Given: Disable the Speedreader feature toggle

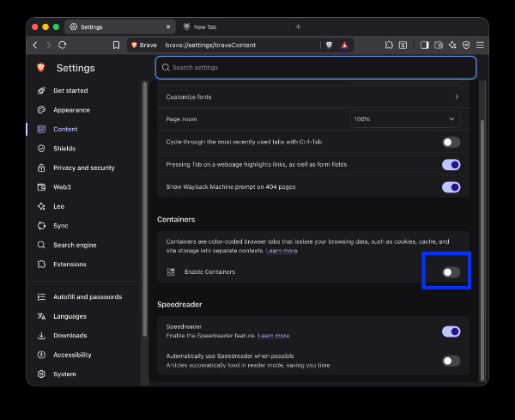Looking at the screenshot, I should pyautogui.click(x=451, y=332).
